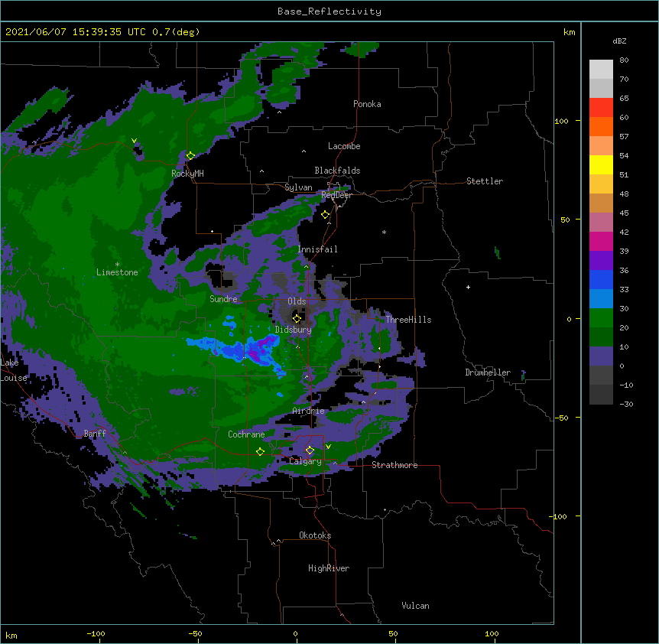Click the dBZ legend heading
659x644 pixels.
coord(619,41)
